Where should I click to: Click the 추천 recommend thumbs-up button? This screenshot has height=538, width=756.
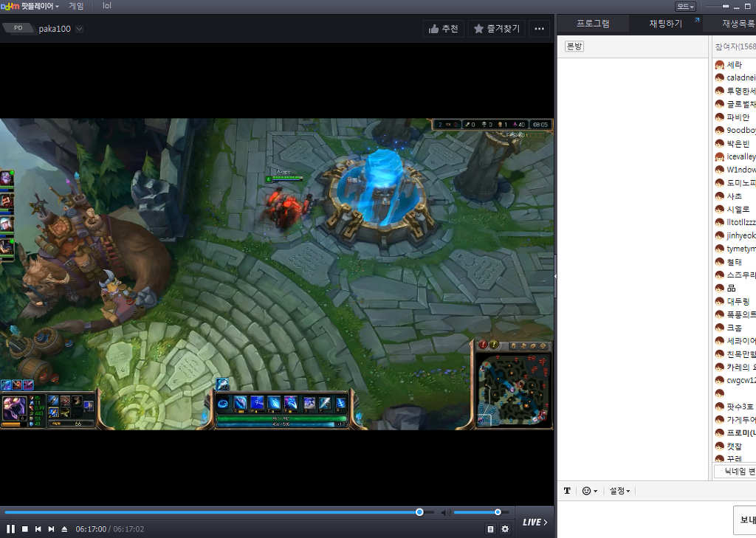(x=444, y=29)
